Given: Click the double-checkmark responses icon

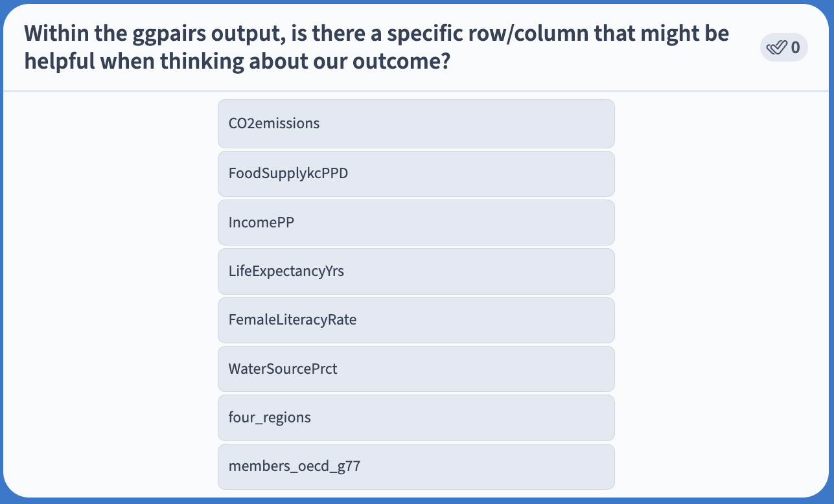Looking at the screenshot, I should (x=776, y=47).
